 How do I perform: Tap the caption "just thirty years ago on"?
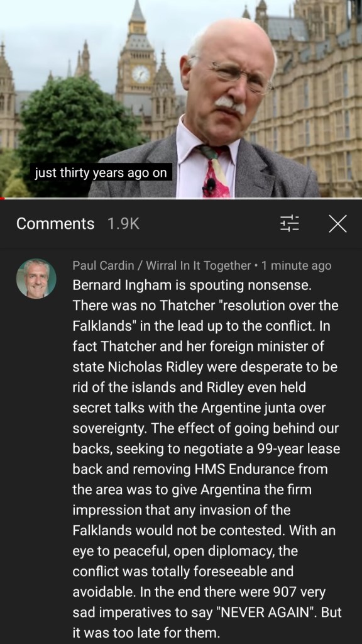(x=101, y=174)
